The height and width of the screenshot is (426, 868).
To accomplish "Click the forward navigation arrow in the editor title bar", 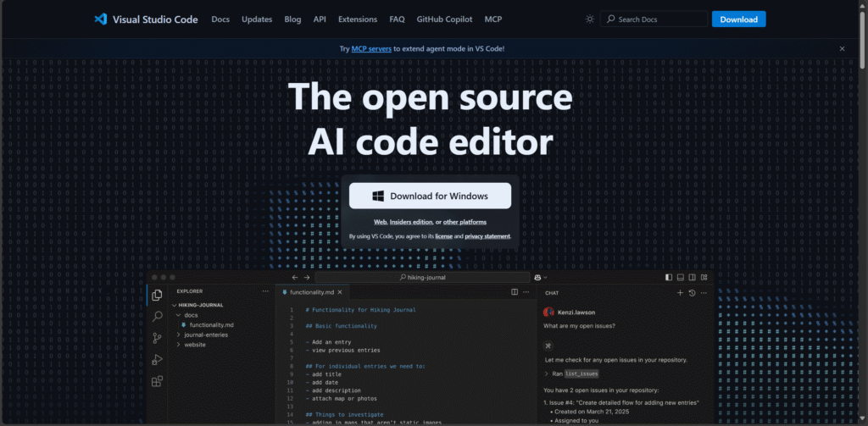I will pyautogui.click(x=307, y=277).
